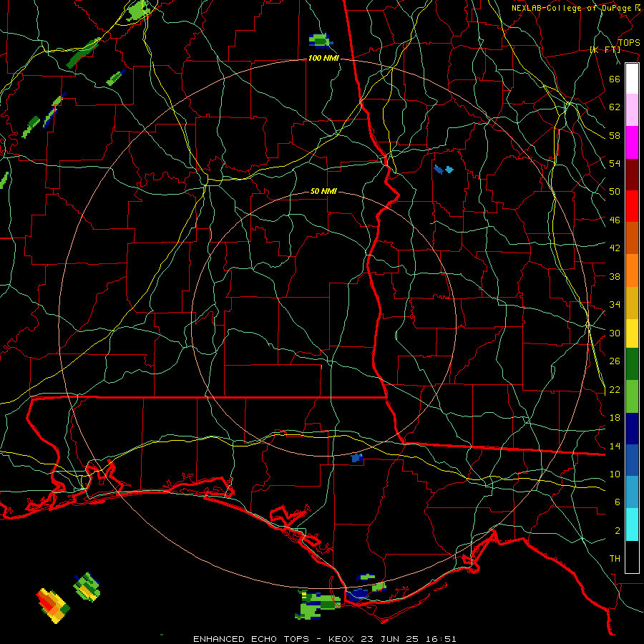Click legend value "18"
Viewport: 644px width, 644px height.
(x=615, y=418)
